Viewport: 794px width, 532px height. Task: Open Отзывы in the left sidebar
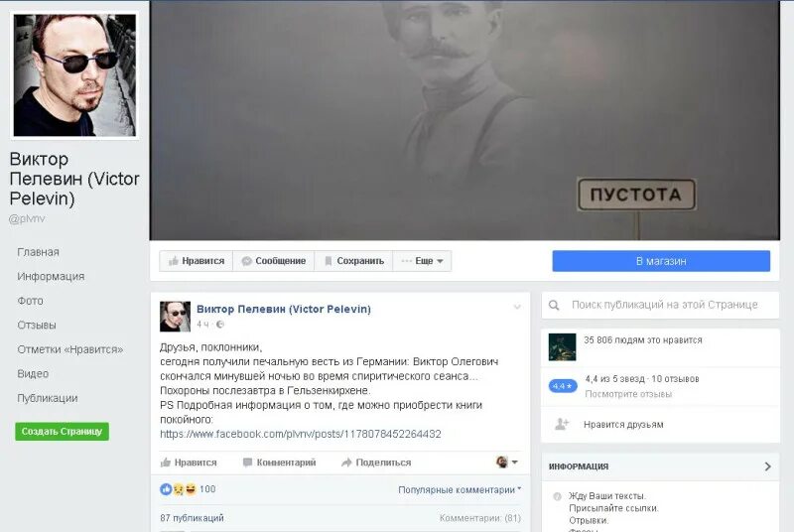[37, 325]
